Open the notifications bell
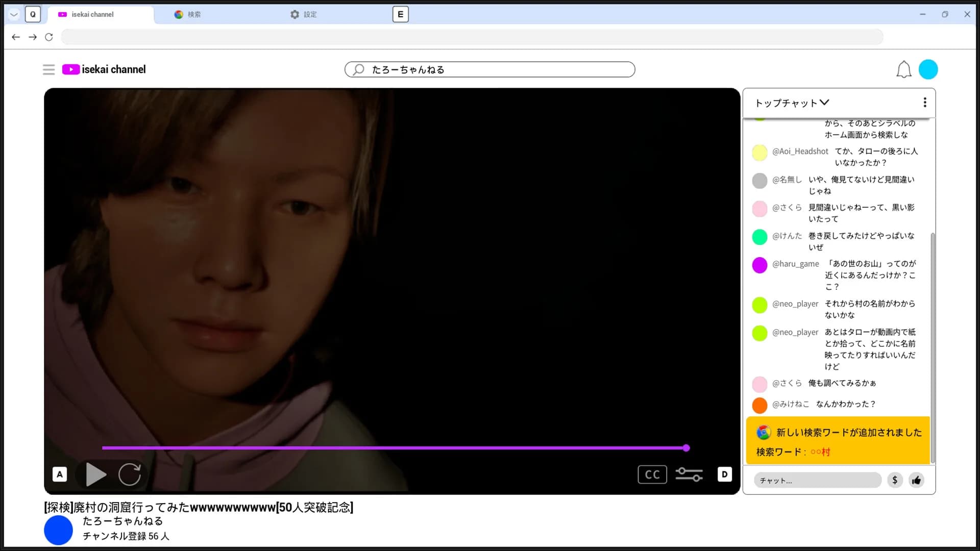The height and width of the screenshot is (551, 980). click(x=903, y=69)
